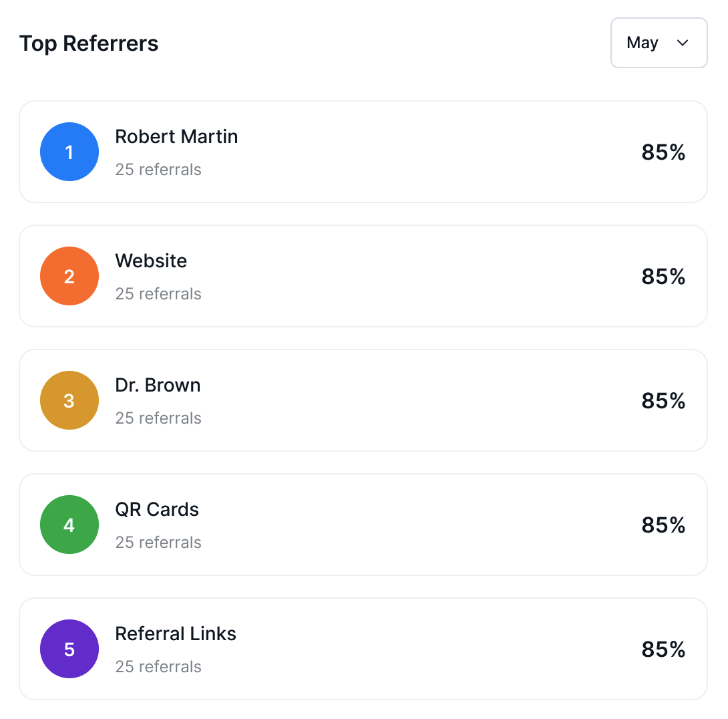Open the May month dropdown
This screenshot has width=728, height=719.
[659, 43]
